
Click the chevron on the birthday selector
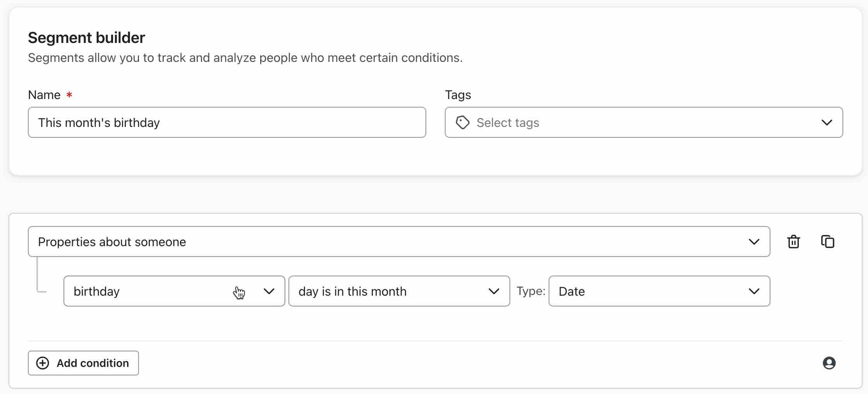click(x=269, y=291)
